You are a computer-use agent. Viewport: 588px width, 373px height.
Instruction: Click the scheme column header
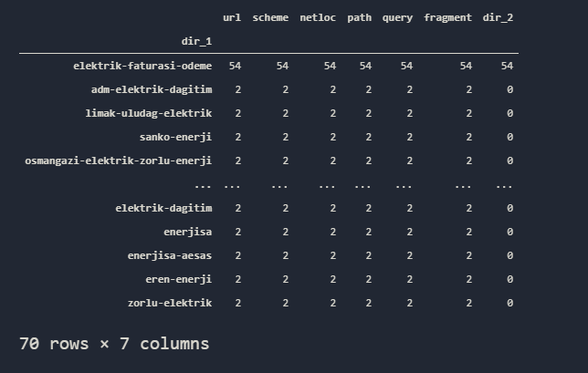(270, 17)
